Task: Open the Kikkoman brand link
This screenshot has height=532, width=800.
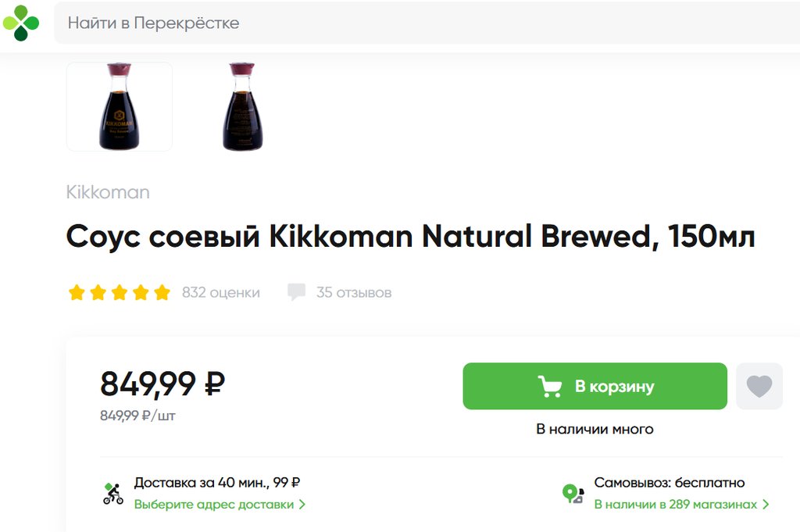Action: pyautogui.click(x=108, y=192)
